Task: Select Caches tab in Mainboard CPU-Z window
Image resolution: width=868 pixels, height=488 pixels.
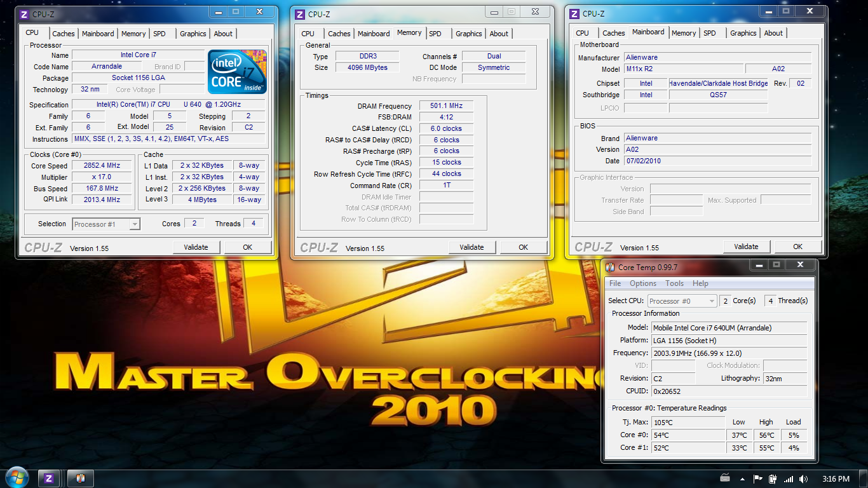Action: click(x=614, y=33)
